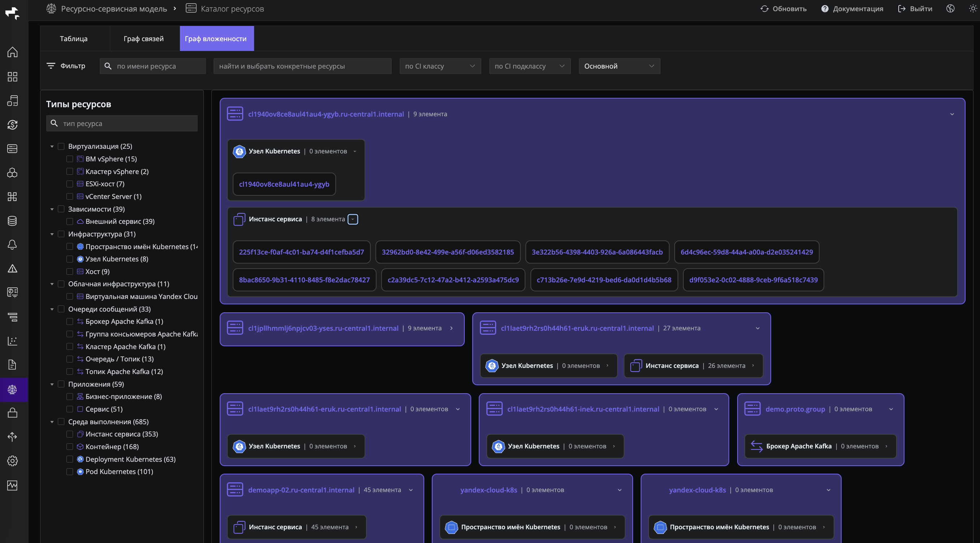
Task: Open the scatter chart sidebar icon
Action: coord(13,341)
